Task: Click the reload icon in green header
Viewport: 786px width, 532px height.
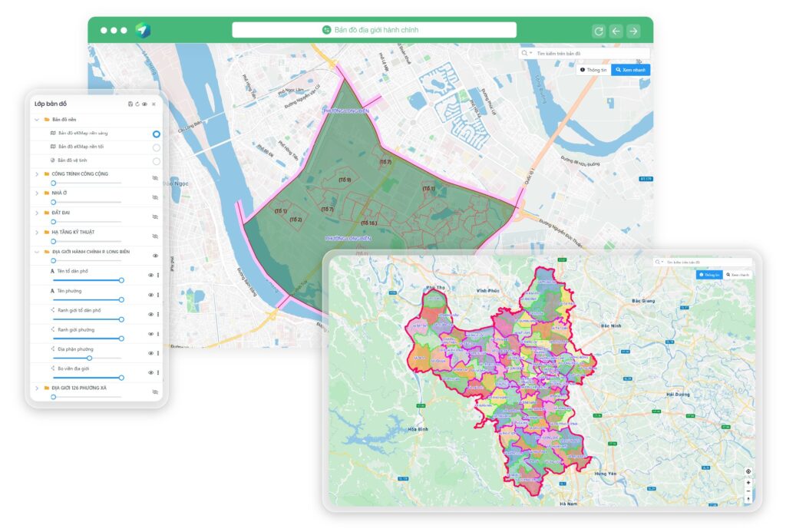Action: click(x=599, y=31)
